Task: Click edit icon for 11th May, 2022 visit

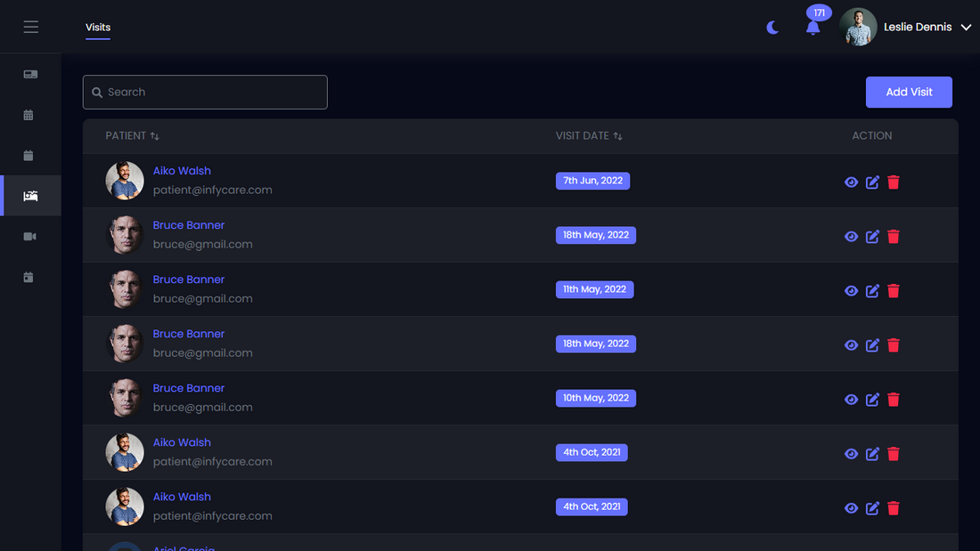Action: coord(872,290)
